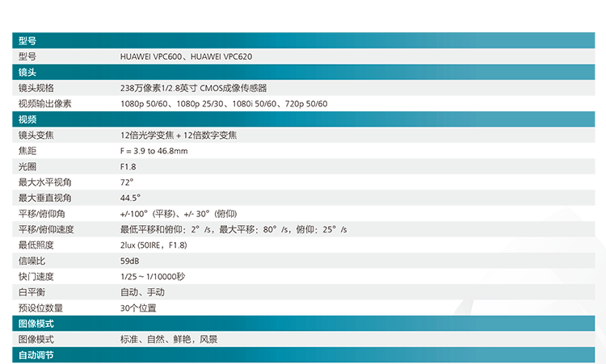Click the 镜头 section header bar
The height and width of the screenshot is (364, 606).
pos(307,72)
